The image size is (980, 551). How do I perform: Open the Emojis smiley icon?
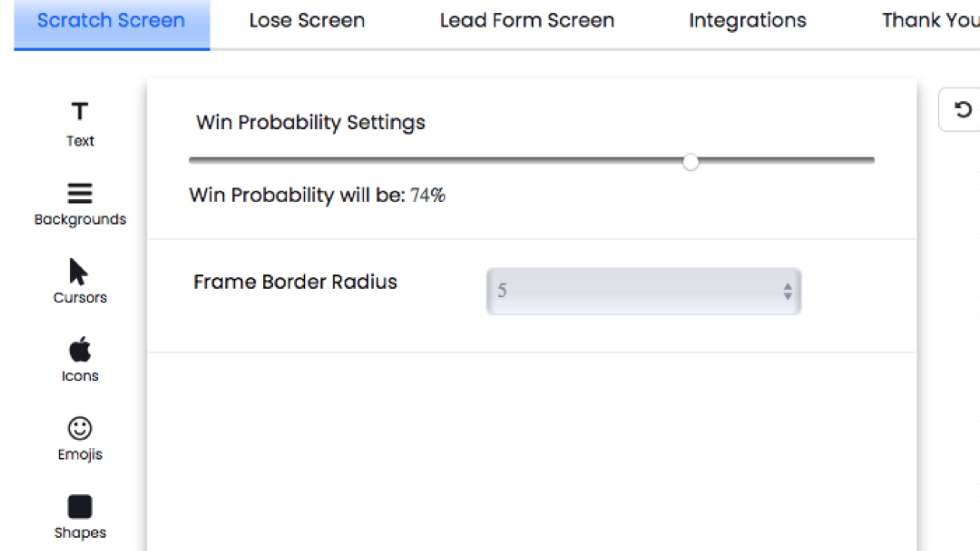80,428
